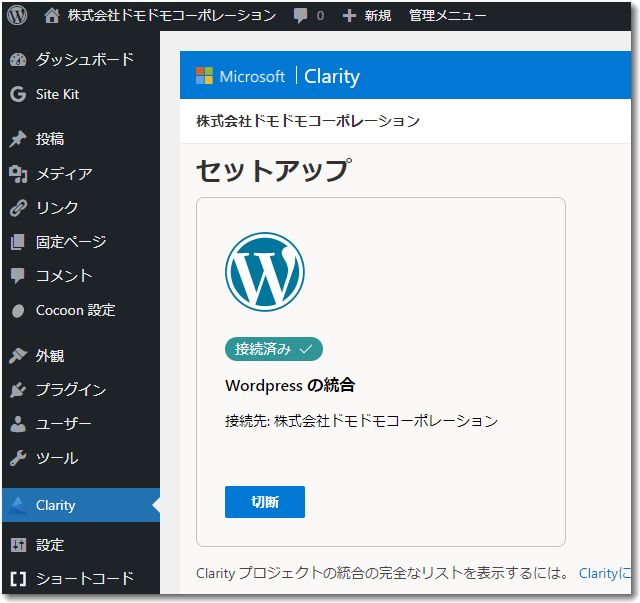Viewport: 640px width, 603px height.
Task: Click the ツール wrench icon
Action: click(x=18, y=458)
